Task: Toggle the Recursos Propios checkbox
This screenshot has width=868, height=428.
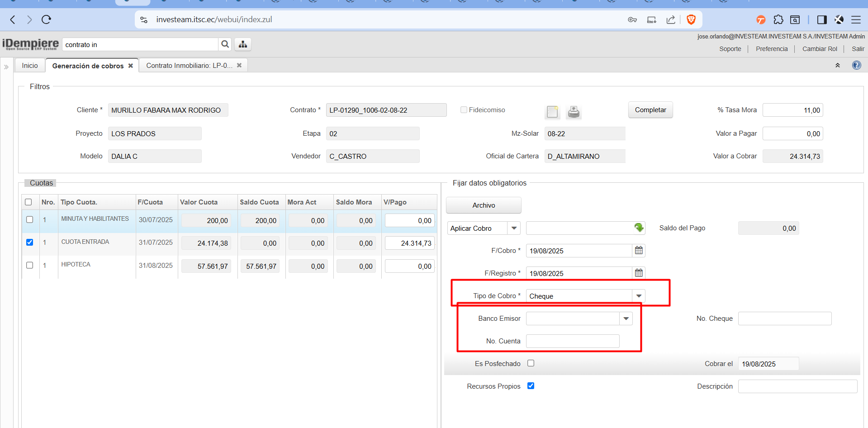Action: pos(531,386)
